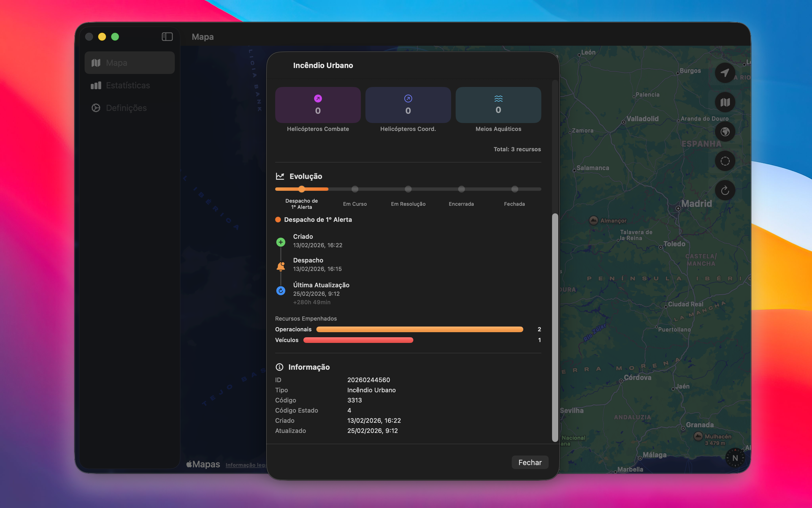Click the bar chart icon beside Estatísticas
The height and width of the screenshot is (508, 812).
[96, 85]
